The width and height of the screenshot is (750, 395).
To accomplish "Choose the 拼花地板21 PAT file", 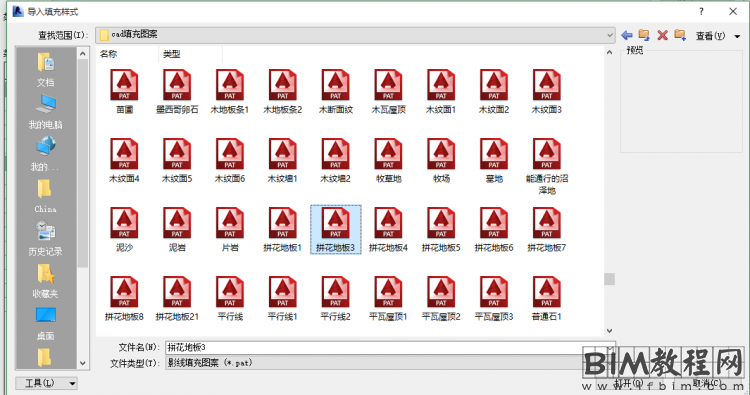I will (177, 298).
